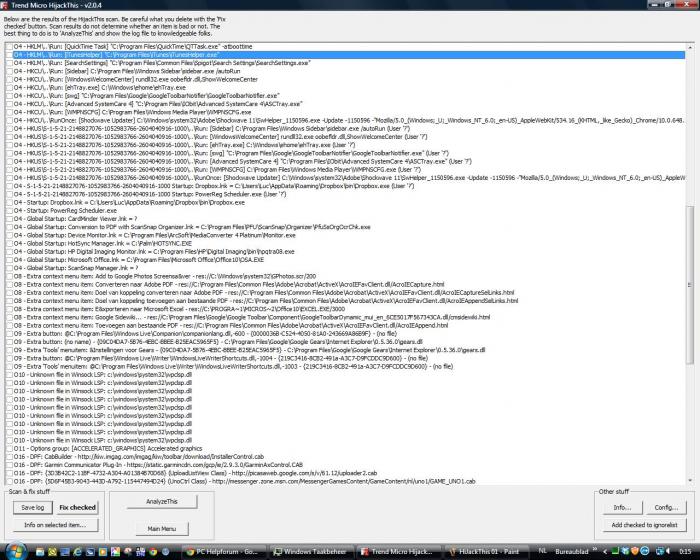
Task: Switch to HijackThis 01 - Paint taskbar item
Action: tap(485, 552)
